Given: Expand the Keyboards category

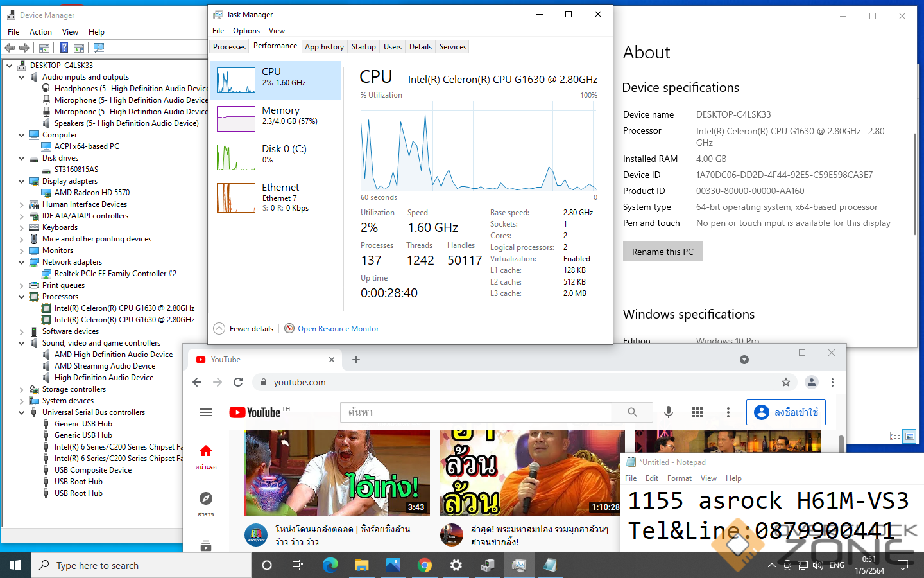Looking at the screenshot, I should tap(21, 228).
